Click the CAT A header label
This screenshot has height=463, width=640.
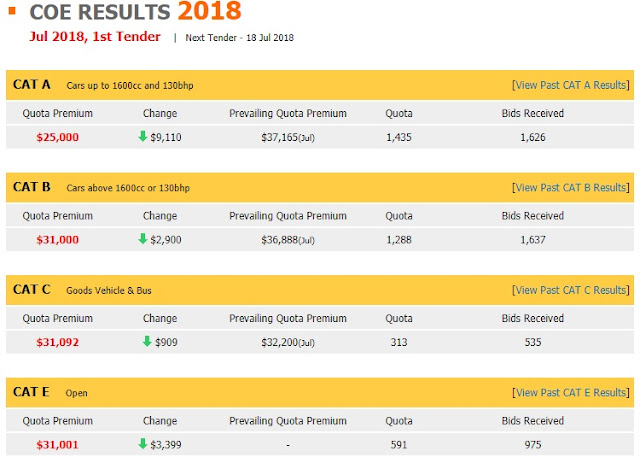click(x=32, y=86)
